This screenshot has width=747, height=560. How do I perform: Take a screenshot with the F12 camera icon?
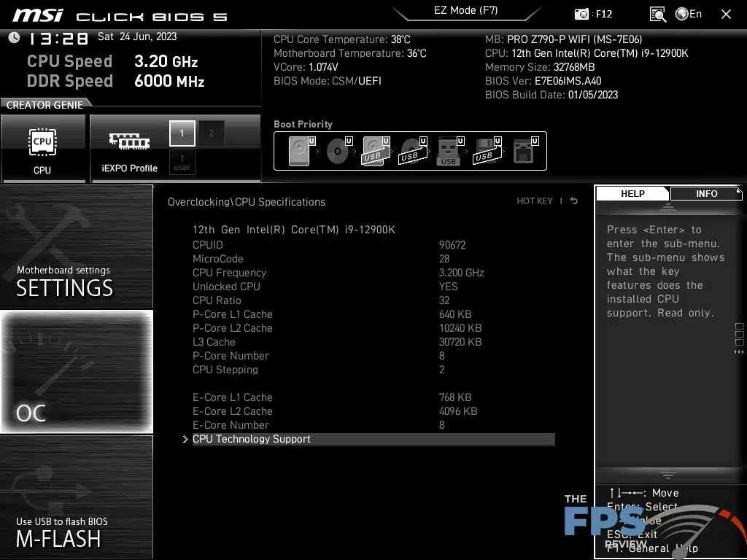(x=581, y=14)
